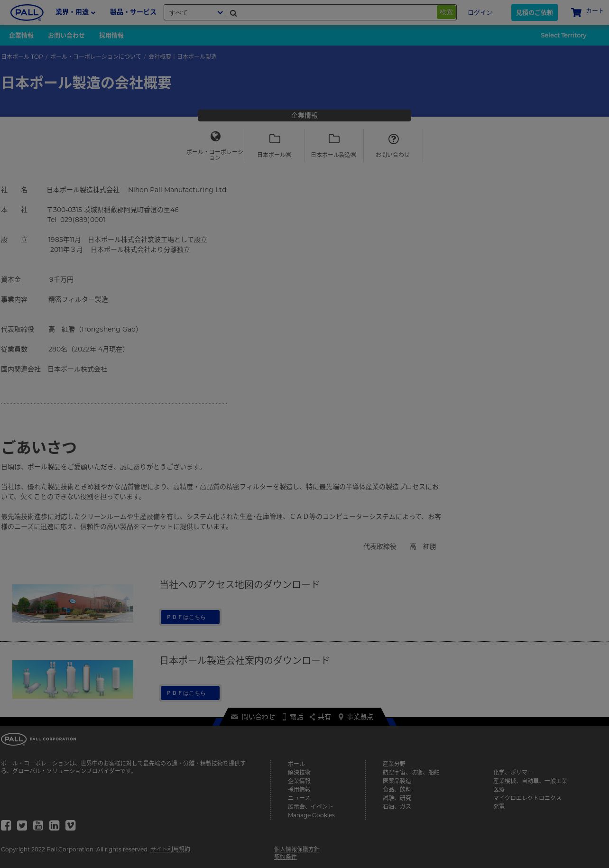609x868 pixels.
Task: Open the 医薬品製造 footer link
Action: point(397,781)
